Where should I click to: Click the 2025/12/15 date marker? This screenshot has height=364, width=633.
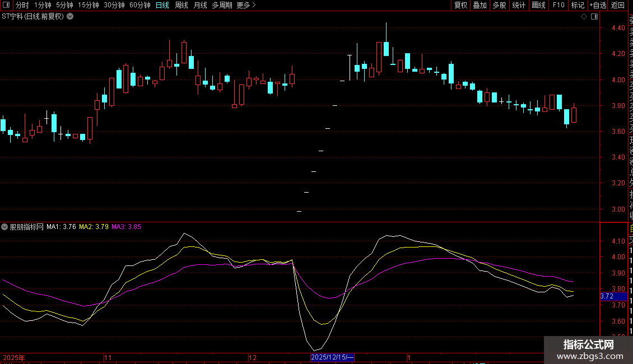[x=332, y=357]
